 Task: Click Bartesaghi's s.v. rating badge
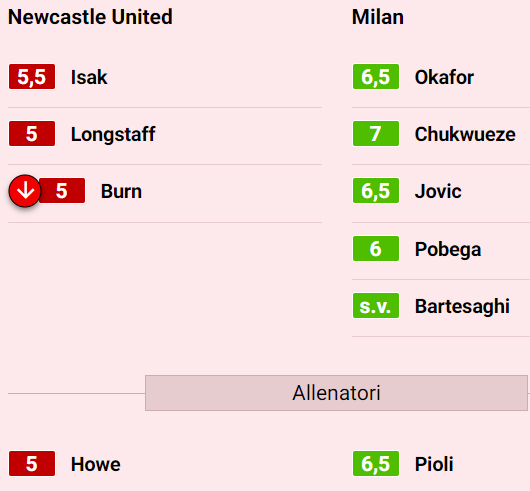coord(376,305)
